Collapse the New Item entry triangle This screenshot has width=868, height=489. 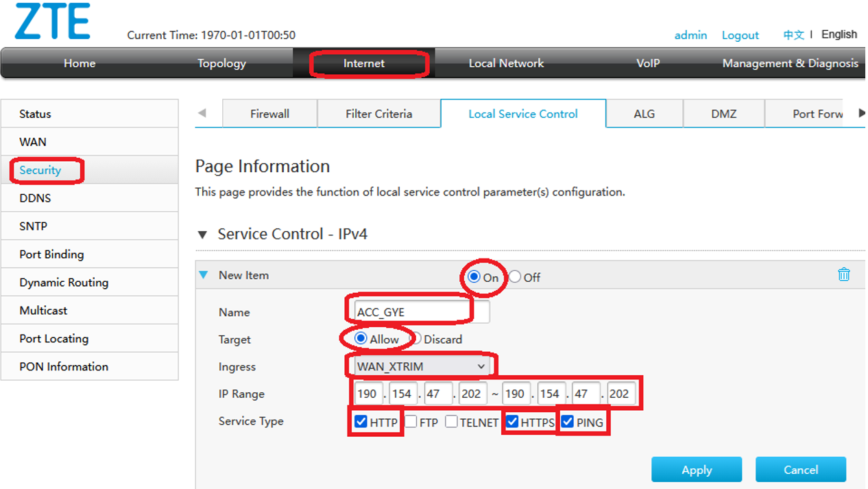[x=203, y=276]
